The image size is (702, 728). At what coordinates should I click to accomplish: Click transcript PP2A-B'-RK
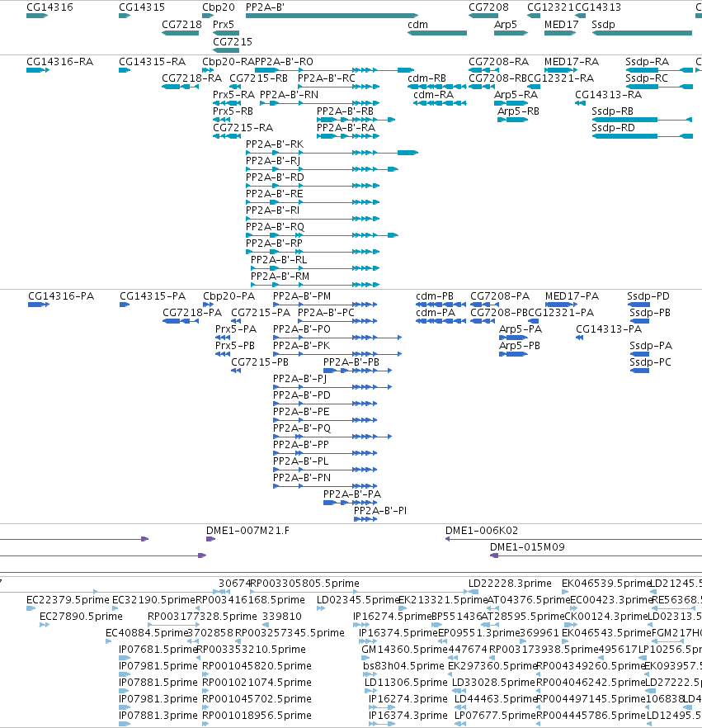[x=275, y=144]
